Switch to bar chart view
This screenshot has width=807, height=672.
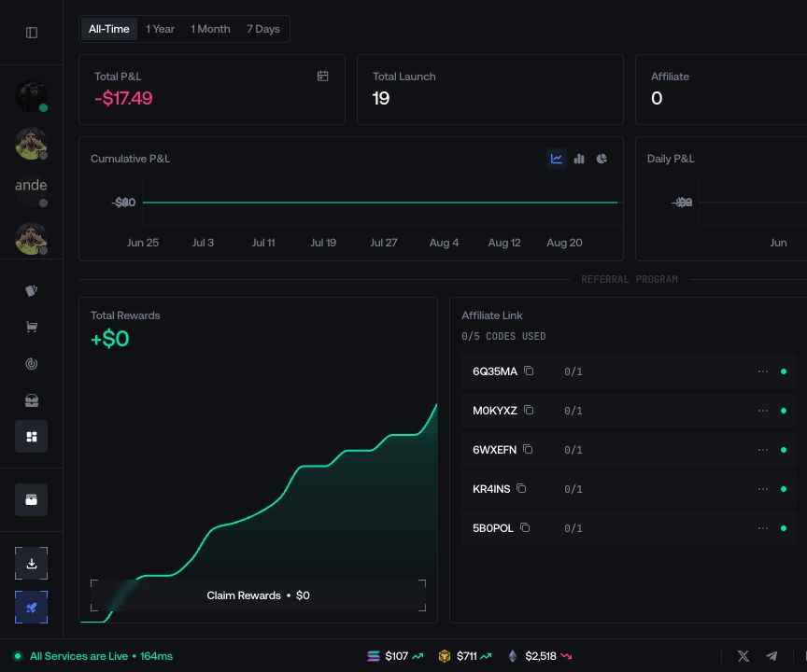coord(579,159)
